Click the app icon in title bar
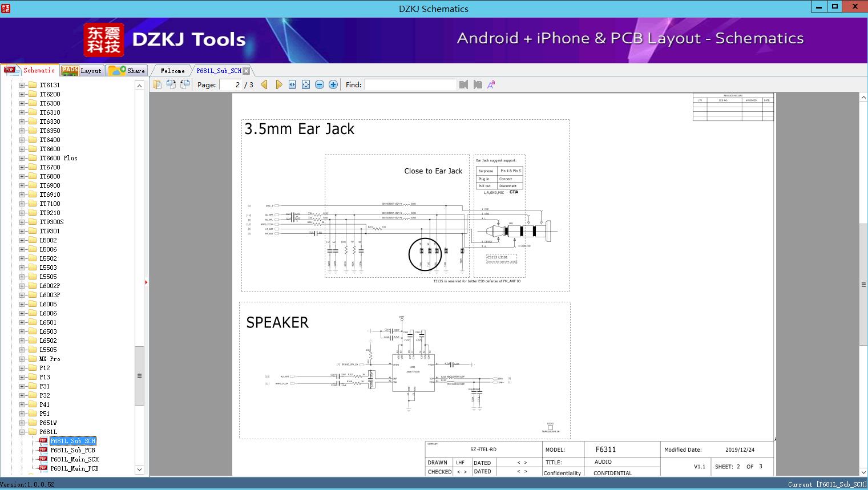The height and width of the screenshot is (490, 868). coord(5,9)
